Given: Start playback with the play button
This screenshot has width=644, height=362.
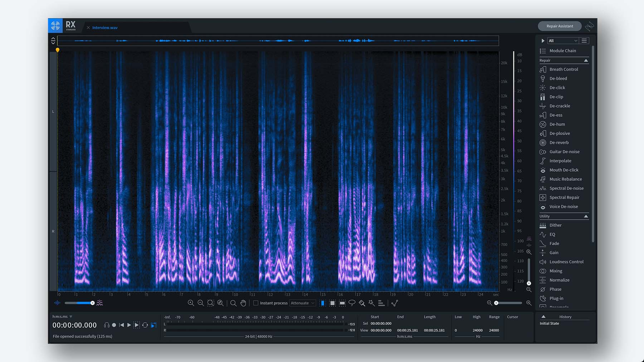Looking at the screenshot, I should (x=129, y=325).
